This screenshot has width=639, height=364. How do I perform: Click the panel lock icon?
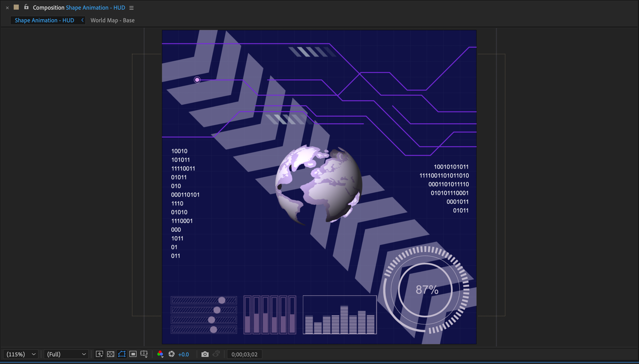26,7
